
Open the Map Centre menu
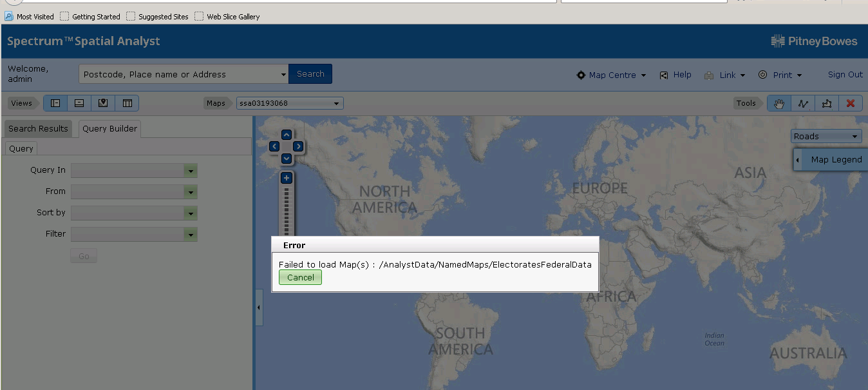click(x=612, y=75)
